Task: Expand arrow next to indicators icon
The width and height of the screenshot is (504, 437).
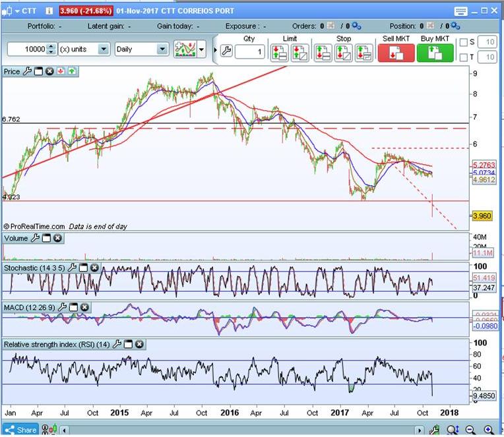Action: (201, 49)
